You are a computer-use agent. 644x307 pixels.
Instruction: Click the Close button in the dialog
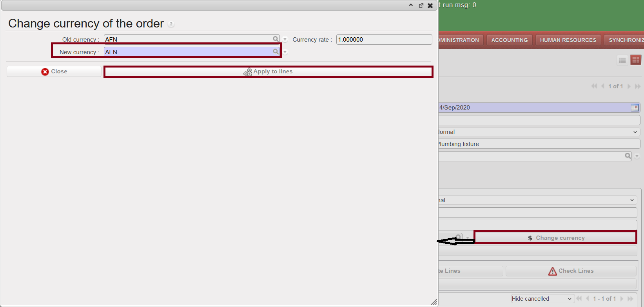coord(54,71)
